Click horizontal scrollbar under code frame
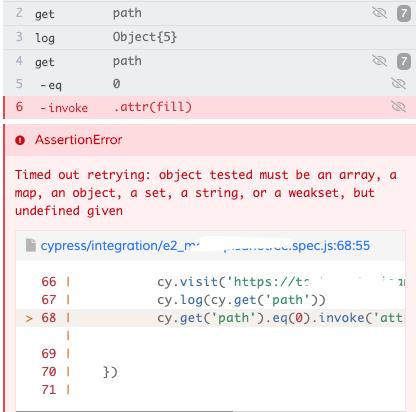 (124, 411)
